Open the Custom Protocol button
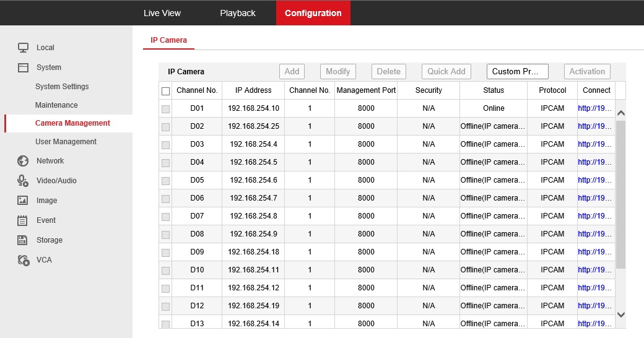644x338 pixels. (517, 71)
